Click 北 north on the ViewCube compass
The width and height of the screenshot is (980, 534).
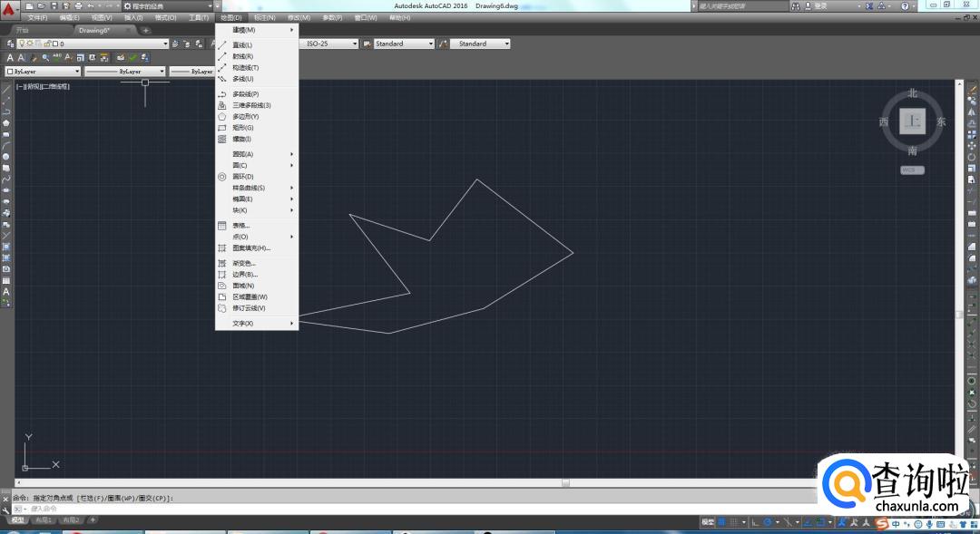[913, 93]
